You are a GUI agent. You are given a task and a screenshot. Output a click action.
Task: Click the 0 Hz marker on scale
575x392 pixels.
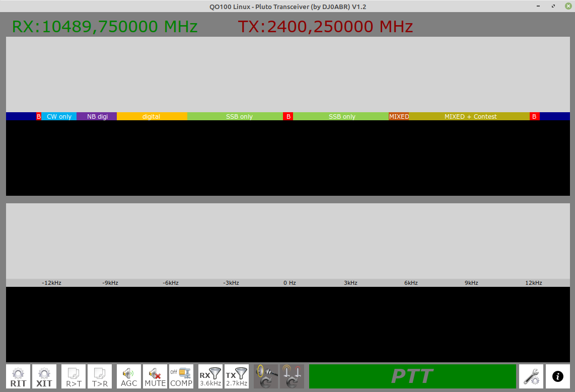pyautogui.click(x=290, y=283)
